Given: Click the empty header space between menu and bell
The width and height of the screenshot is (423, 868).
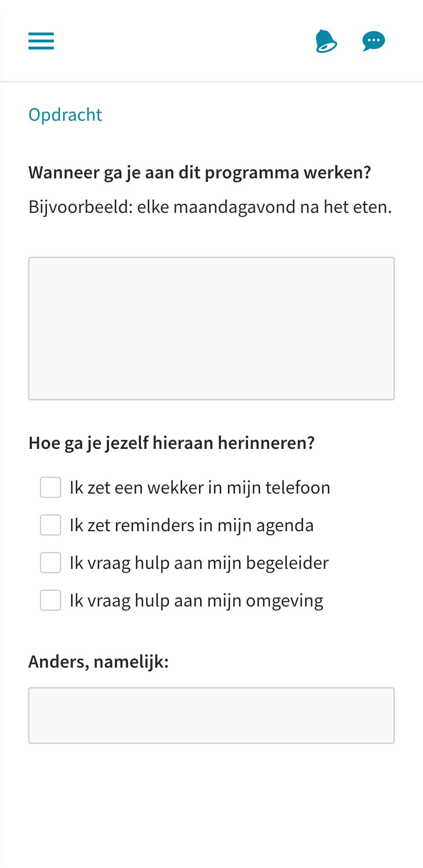Looking at the screenshot, I should coord(184,41).
